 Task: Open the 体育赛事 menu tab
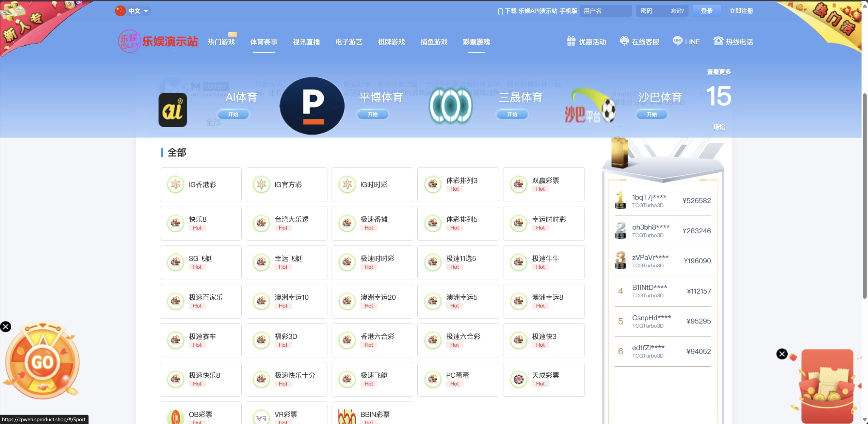[x=263, y=42]
